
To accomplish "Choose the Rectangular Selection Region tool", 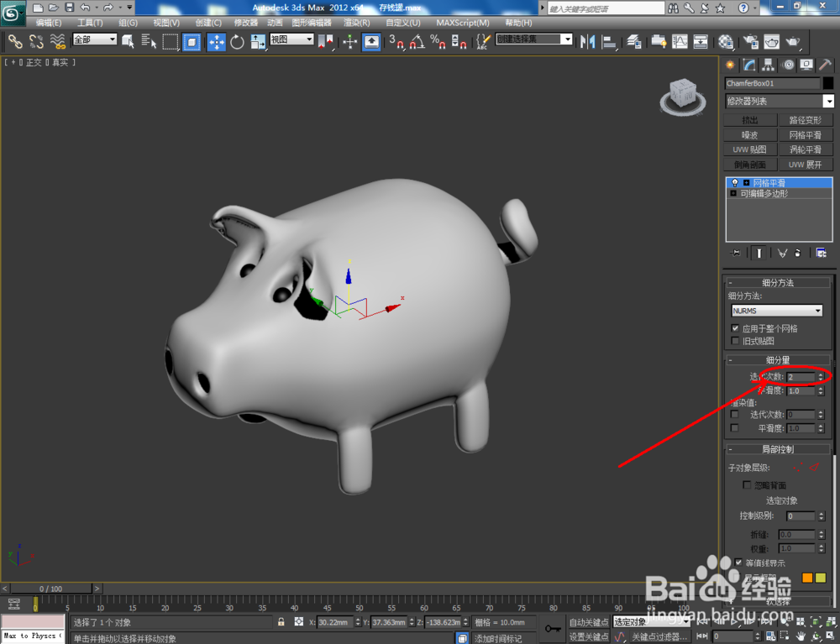I will point(171,41).
